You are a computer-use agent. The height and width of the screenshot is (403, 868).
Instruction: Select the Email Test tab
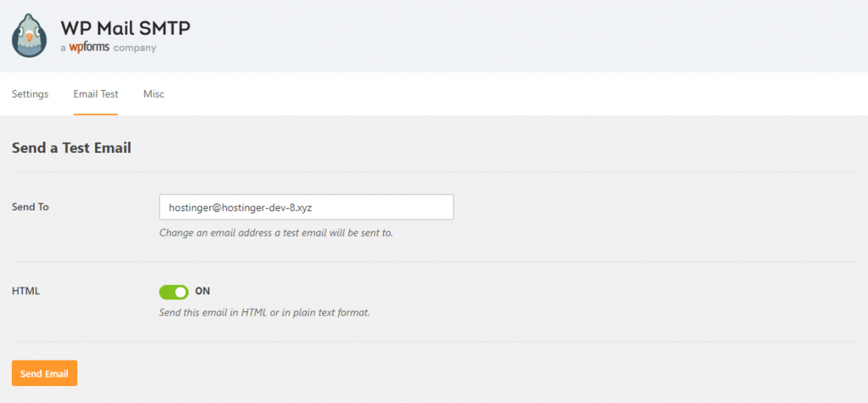96,93
